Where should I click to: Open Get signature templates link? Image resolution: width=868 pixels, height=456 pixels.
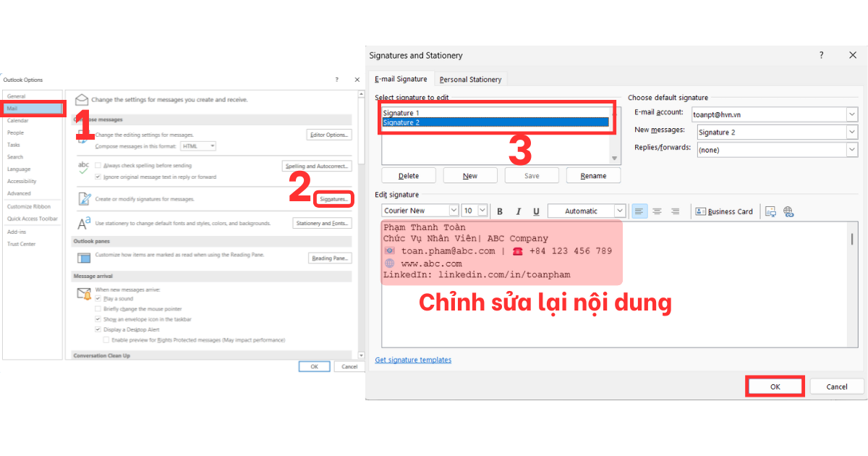(413, 360)
